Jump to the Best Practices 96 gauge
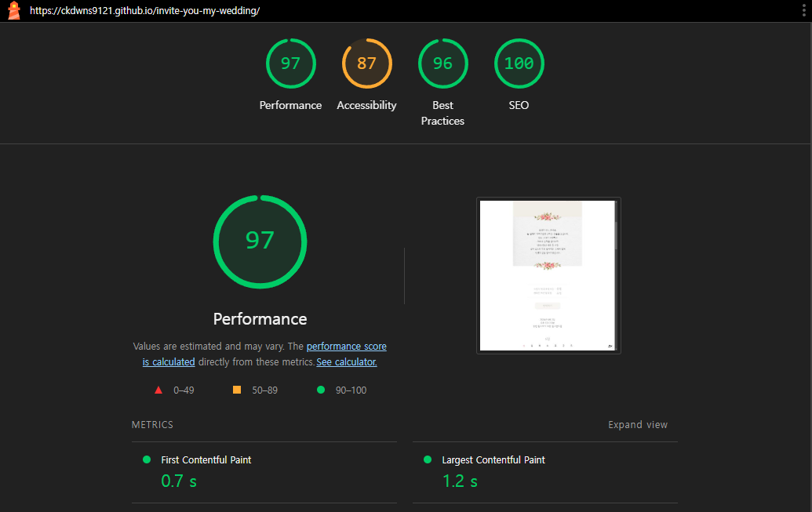 442,64
